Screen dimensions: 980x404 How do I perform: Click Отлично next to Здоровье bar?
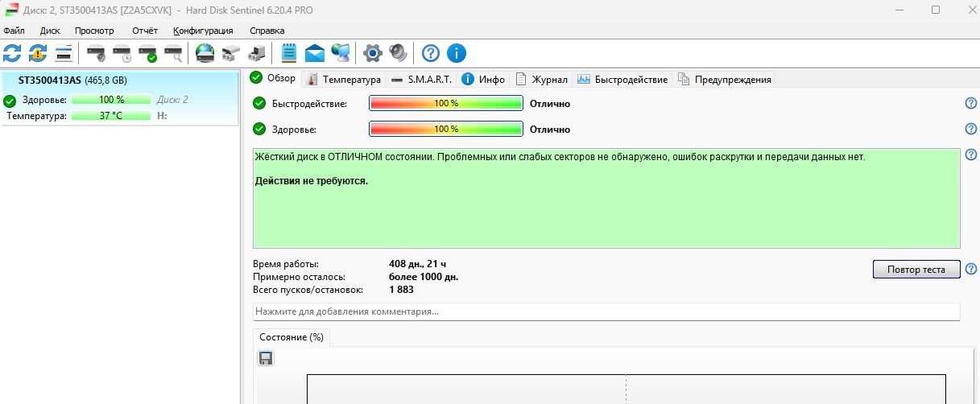550,130
